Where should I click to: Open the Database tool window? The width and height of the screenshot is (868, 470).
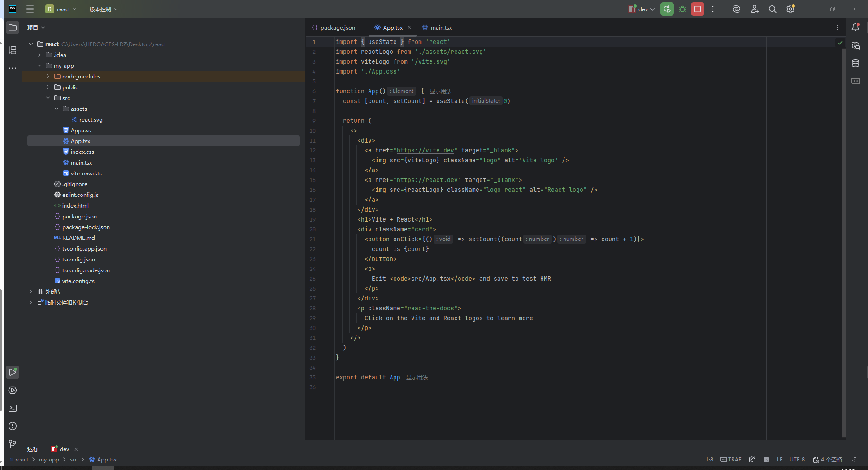point(856,63)
